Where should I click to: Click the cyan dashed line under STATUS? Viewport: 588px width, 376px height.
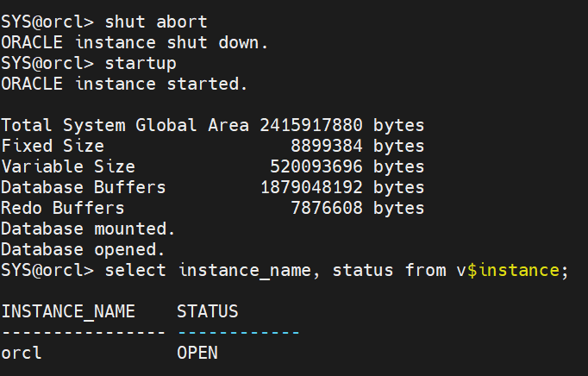239,333
